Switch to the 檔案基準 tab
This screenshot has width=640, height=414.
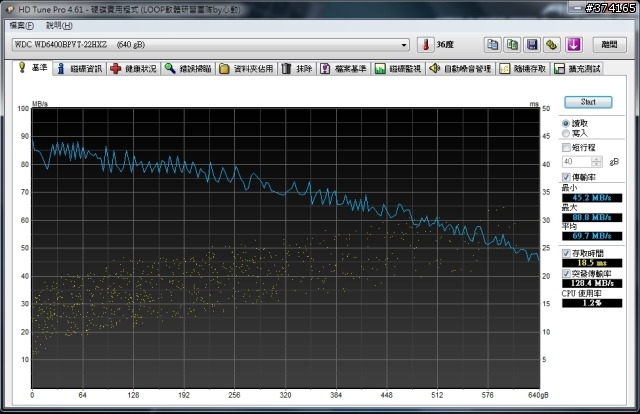coord(344,69)
